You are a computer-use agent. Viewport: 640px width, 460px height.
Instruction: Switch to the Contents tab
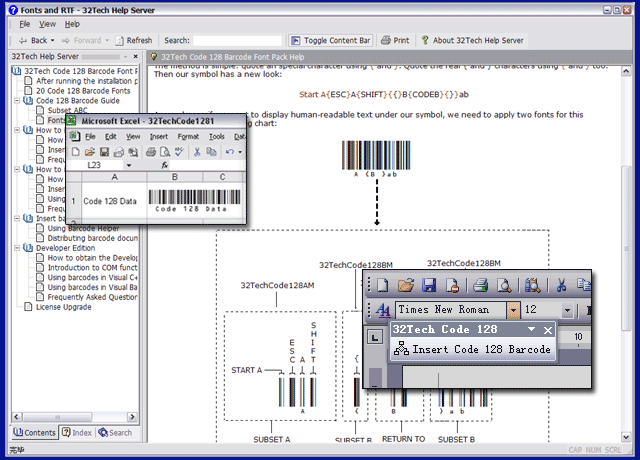point(34,433)
